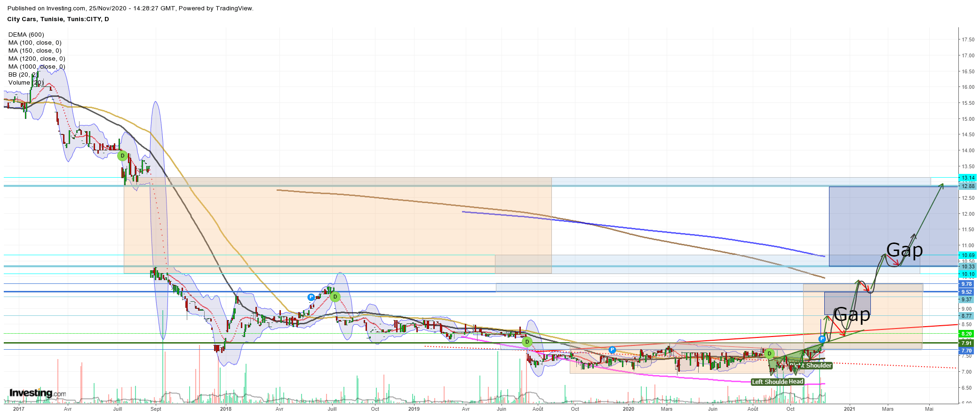980x415 pixels.
Task: Click the Sept label on time axis
Action: click(156, 409)
